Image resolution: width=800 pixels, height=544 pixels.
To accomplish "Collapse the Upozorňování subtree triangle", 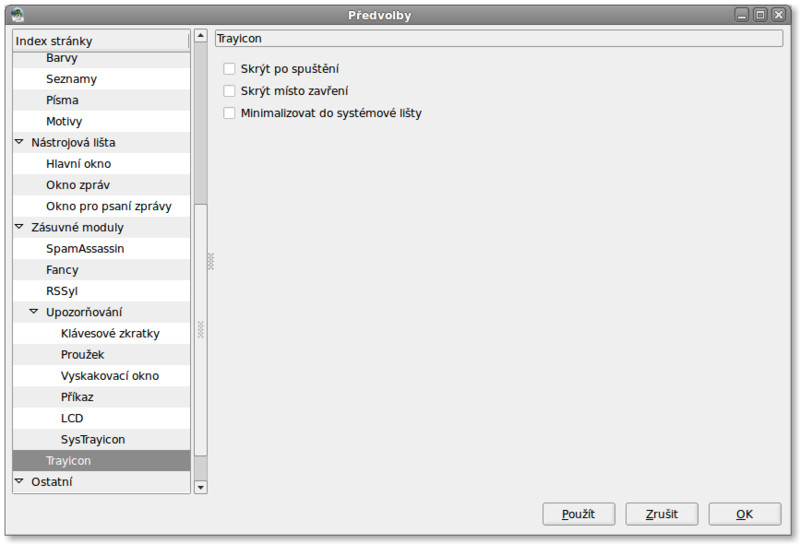I will point(34,312).
